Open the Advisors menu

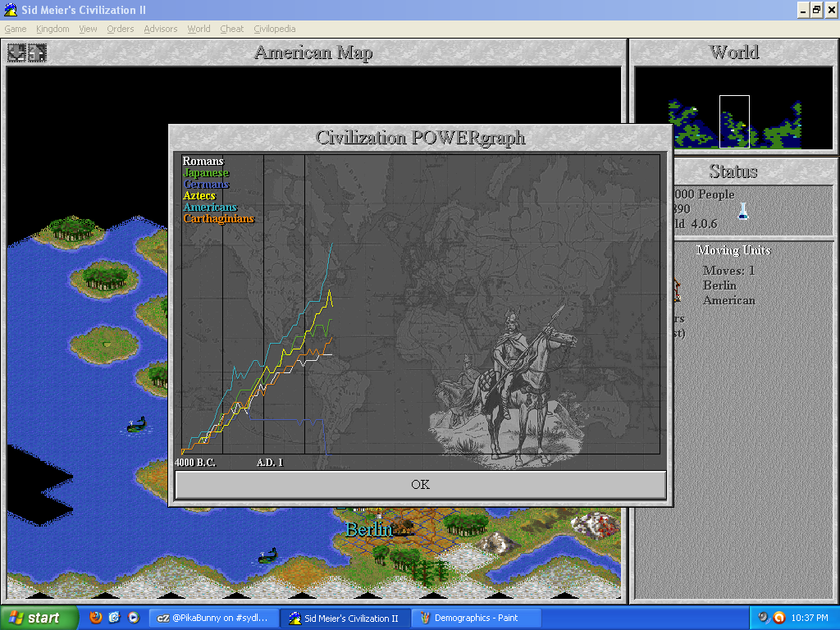(x=160, y=29)
